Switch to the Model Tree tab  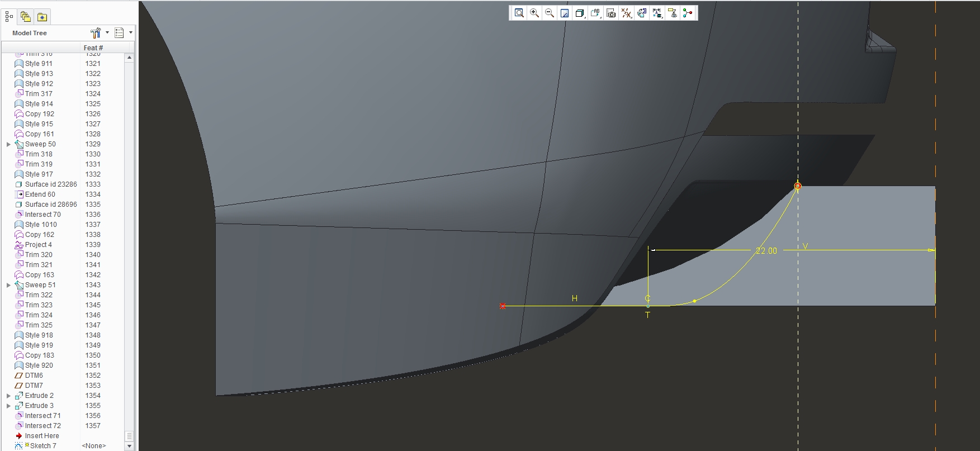click(9, 17)
